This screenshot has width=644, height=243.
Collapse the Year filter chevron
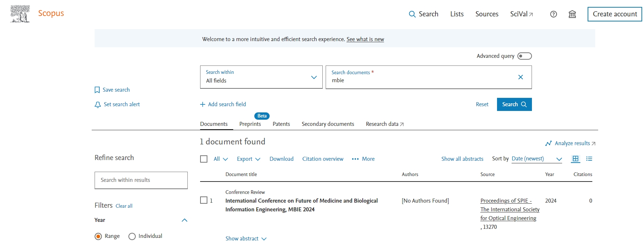coord(184,220)
